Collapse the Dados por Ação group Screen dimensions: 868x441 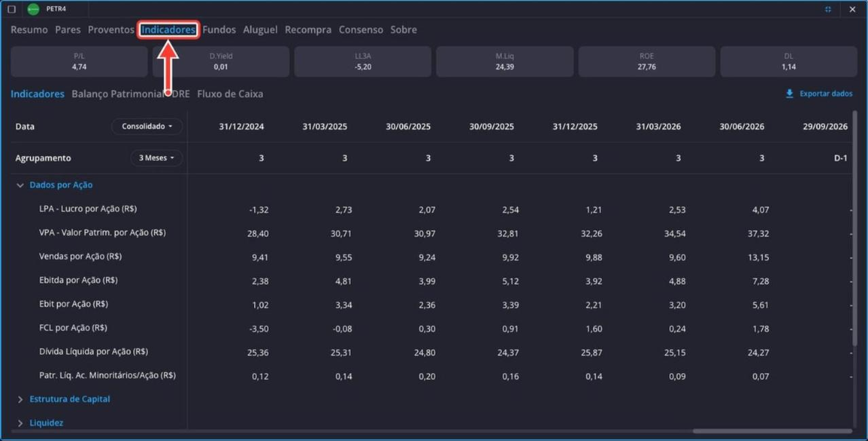click(x=20, y=185)
